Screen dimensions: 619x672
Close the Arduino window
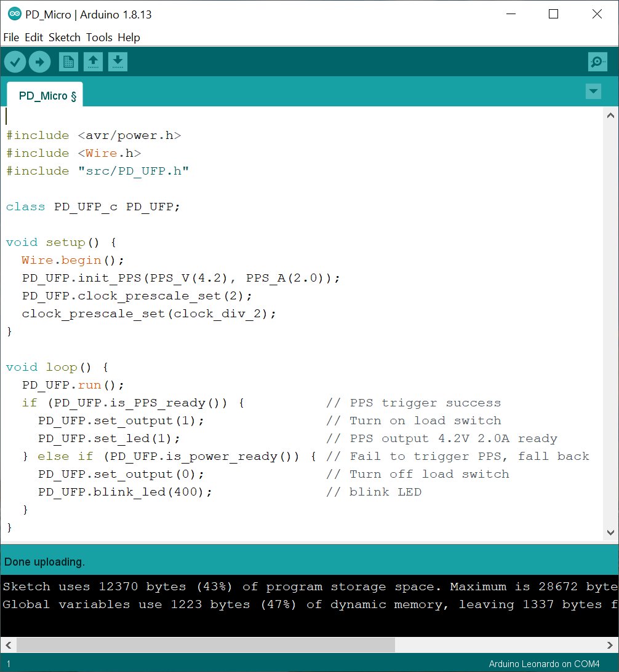click(x=597, y=14)
